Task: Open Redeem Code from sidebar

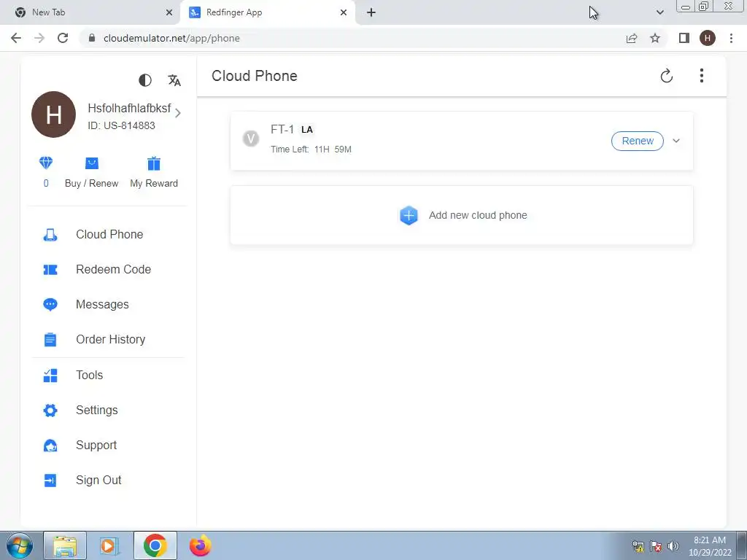Action: 113,269
